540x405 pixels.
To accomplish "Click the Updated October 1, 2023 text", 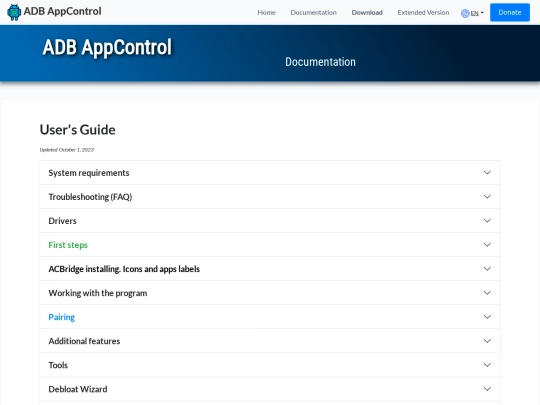I will [67, 150].
